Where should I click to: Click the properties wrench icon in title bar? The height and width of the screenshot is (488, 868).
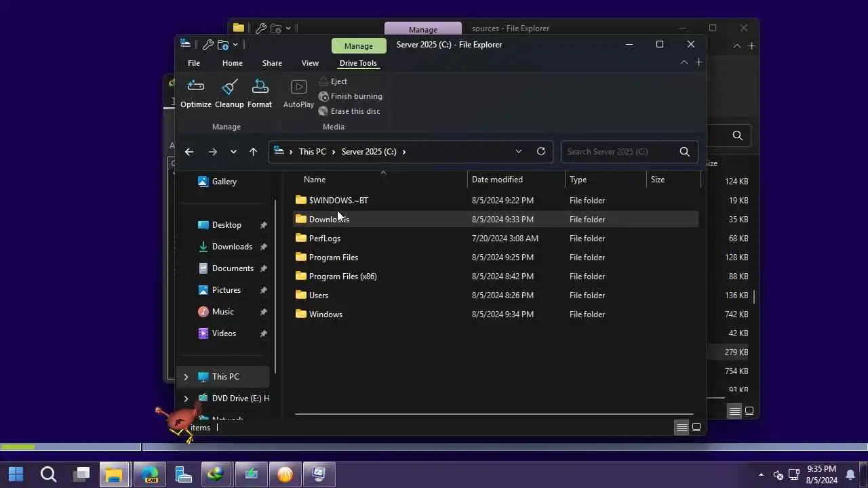208,45
